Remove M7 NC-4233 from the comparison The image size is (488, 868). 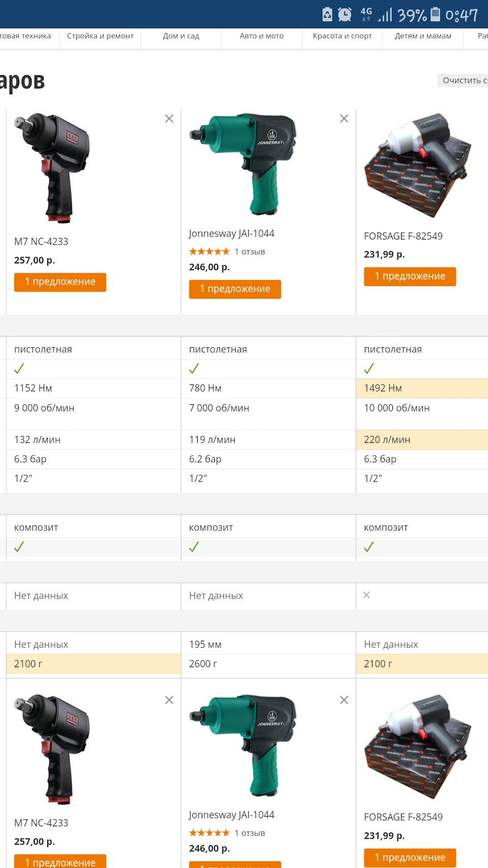tap(169, 118)
